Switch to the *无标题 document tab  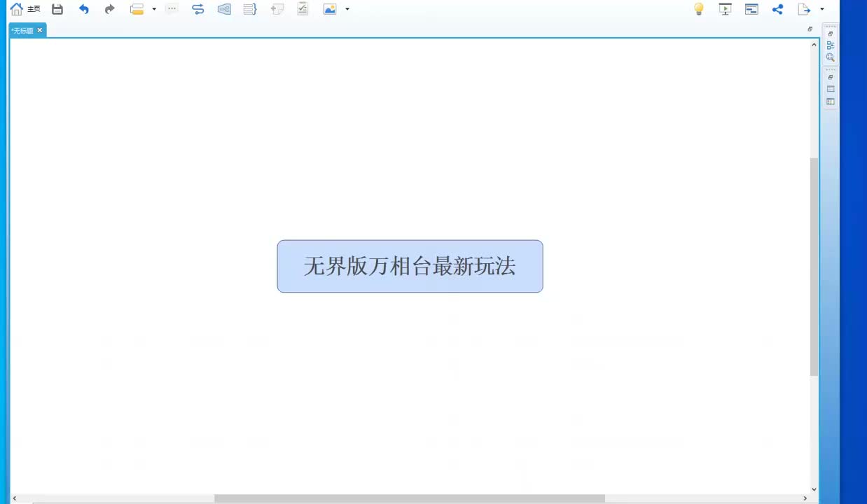pyautogui.click(x=22, y=30)
